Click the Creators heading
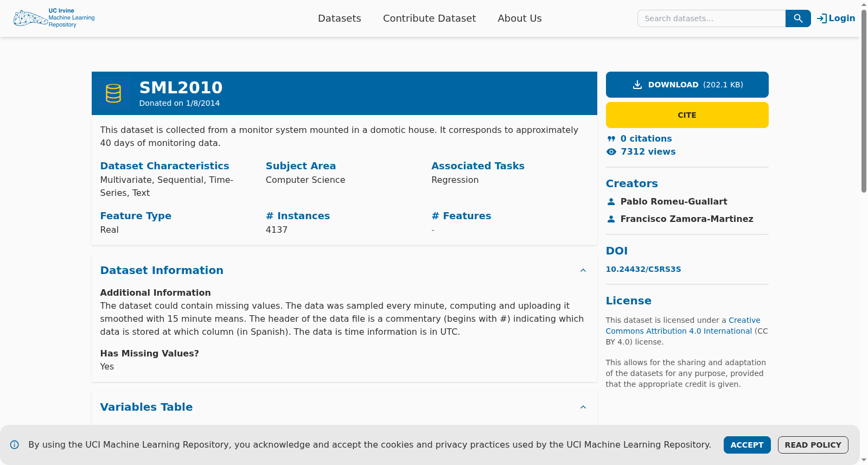Image resolution: width=868 pixels, height=465 pixels. coord(632,183)
